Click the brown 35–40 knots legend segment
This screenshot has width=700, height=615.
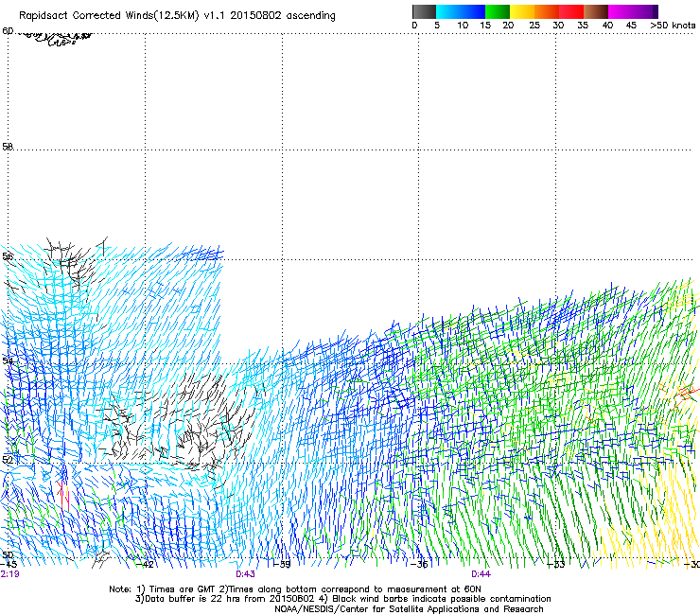coord(596,11)
